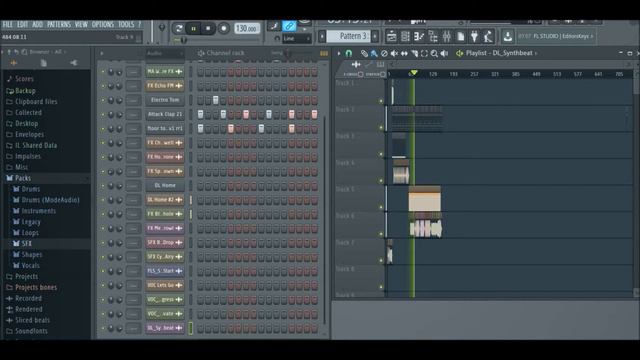Click next pattern arrow right of Pattern 3
The height and width of the screenshot is (360, 640).
click(x=375, y=36)
